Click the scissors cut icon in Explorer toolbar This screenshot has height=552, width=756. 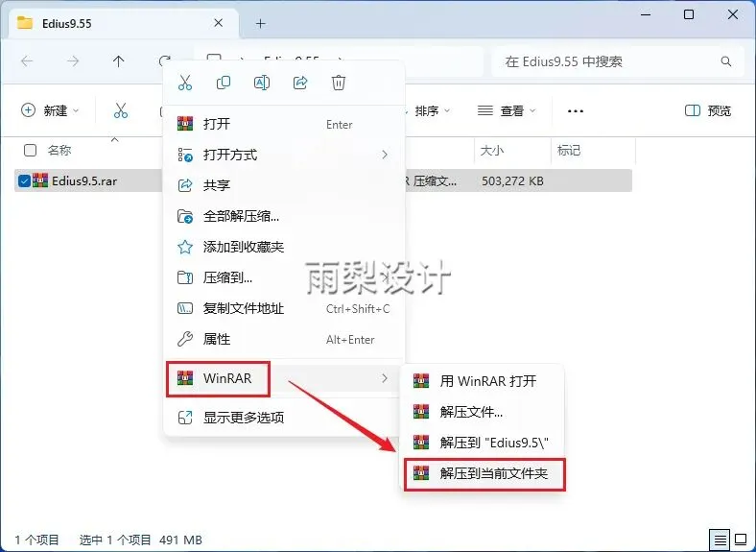point(121,110)
